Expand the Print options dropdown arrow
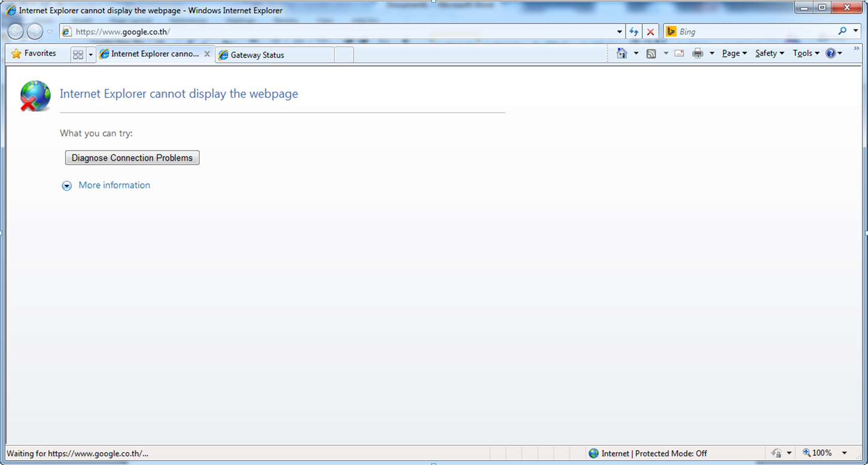868x465 pixels. pos(712,53)
